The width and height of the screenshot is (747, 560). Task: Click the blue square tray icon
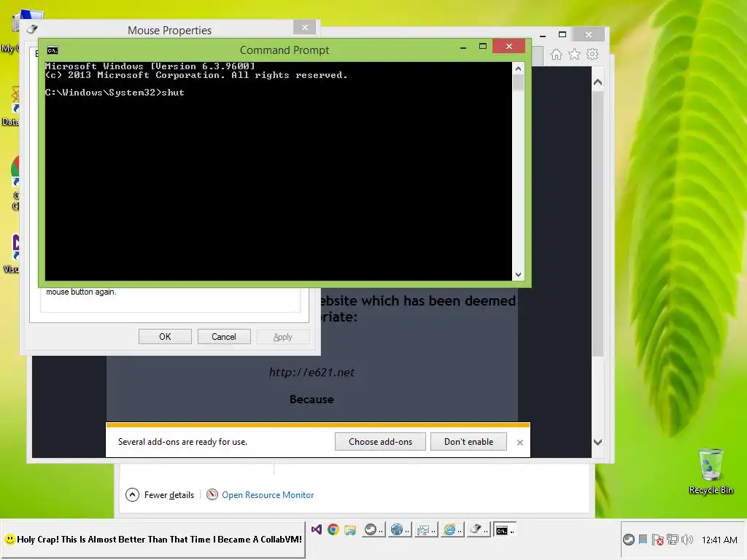click(x=643, y=539)
